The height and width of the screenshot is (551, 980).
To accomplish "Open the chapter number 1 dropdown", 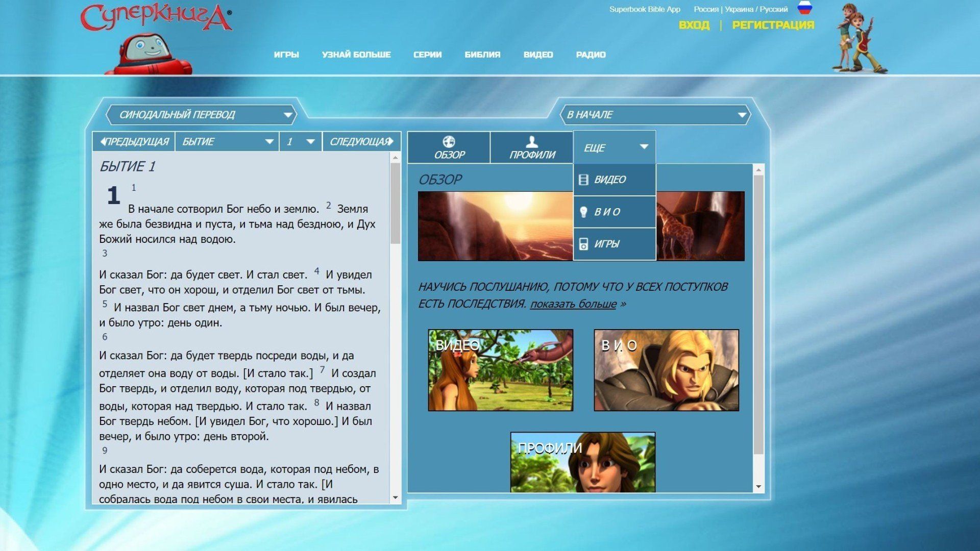I will coord(301,141).
